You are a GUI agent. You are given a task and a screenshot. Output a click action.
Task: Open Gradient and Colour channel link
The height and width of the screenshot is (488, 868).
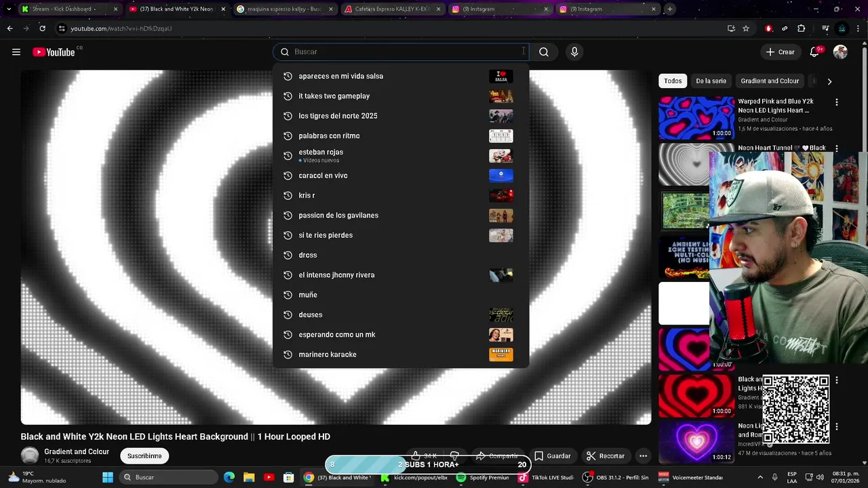(77, 452)
